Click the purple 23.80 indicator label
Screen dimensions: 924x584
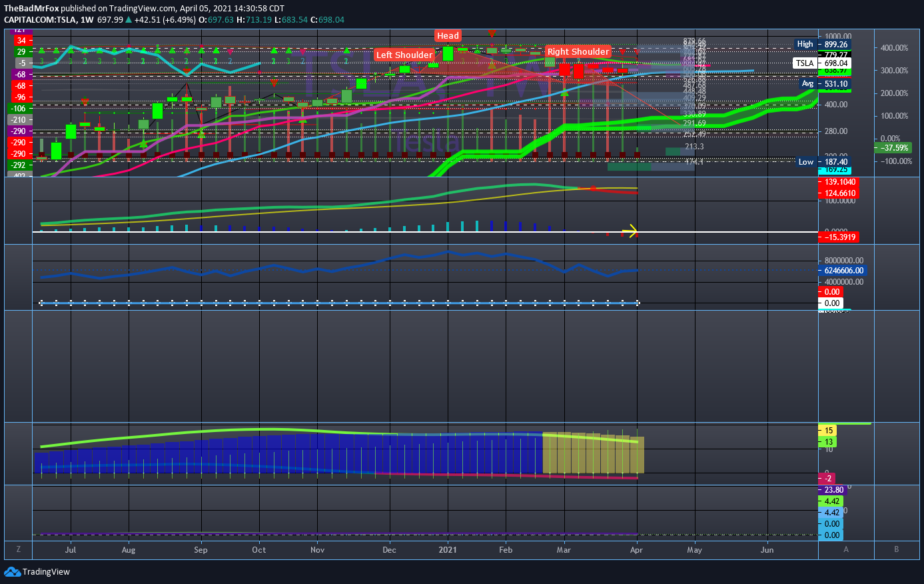coord(833,490)
